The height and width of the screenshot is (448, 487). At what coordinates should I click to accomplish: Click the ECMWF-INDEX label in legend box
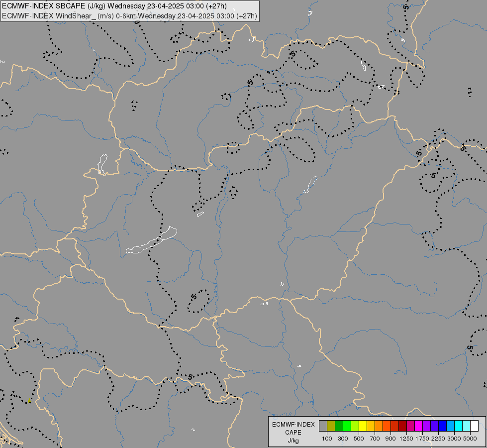[x=293, y=425]
